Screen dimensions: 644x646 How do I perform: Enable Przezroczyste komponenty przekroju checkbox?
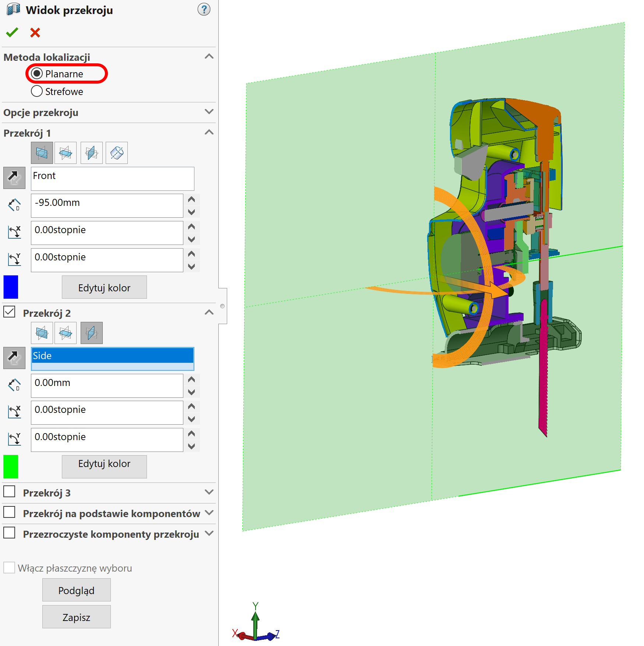click(9, 533)
